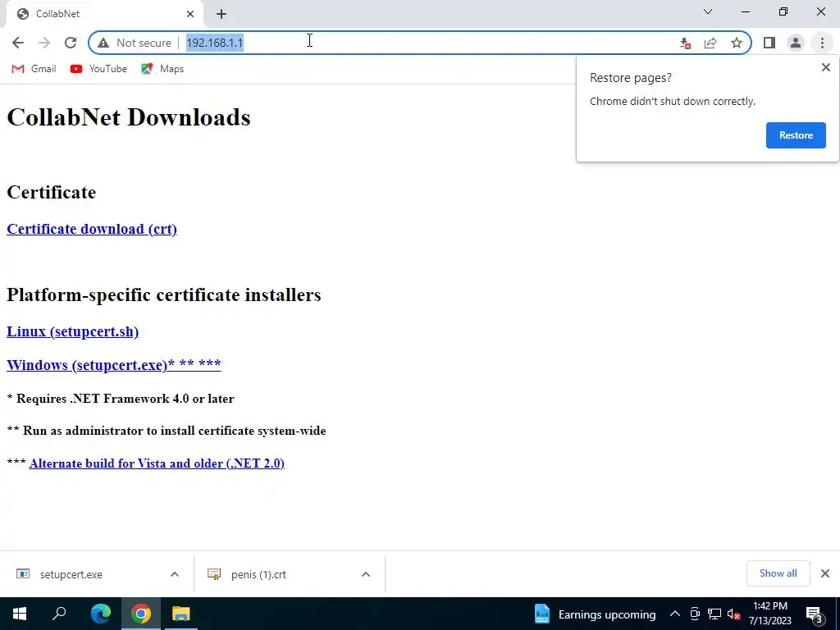Open Maps bookmark

coord(162,69)
